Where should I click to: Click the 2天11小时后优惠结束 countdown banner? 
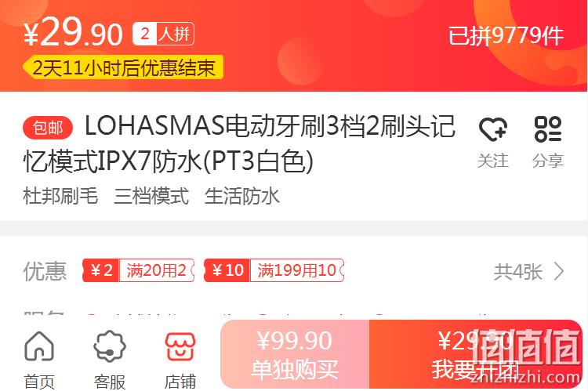pos(123,67)
